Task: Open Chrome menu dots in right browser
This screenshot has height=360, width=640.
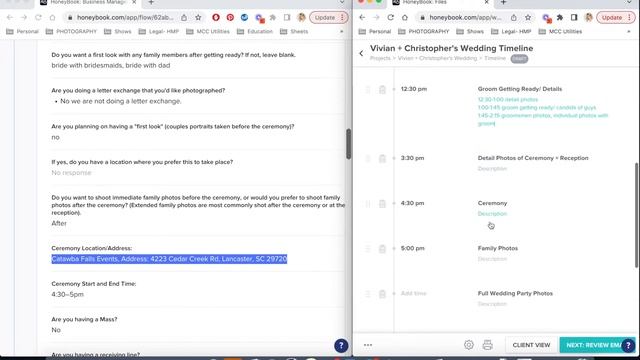Action: pyautogui.click(x=629, y=18)
